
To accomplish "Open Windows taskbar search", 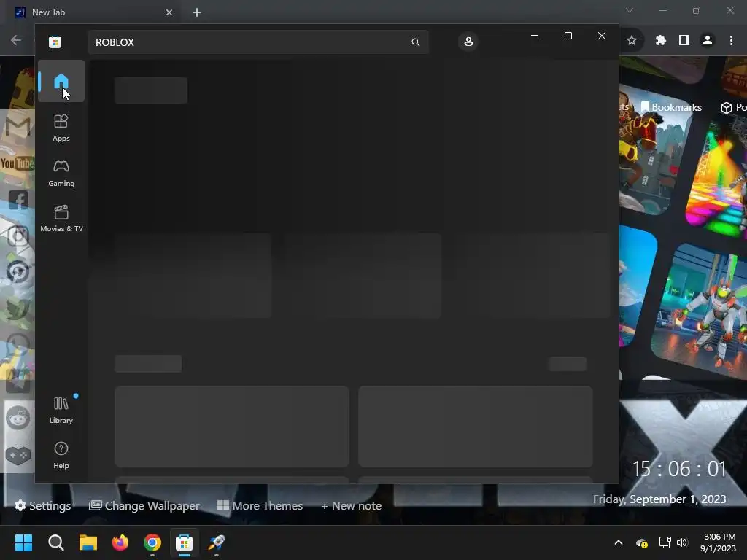I will 55,542.
